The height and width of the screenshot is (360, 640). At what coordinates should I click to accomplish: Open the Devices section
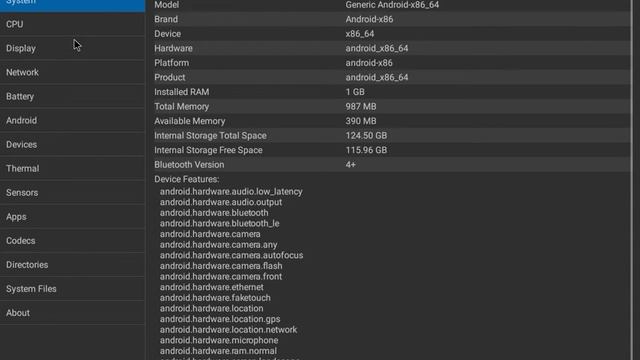(72, 144)
